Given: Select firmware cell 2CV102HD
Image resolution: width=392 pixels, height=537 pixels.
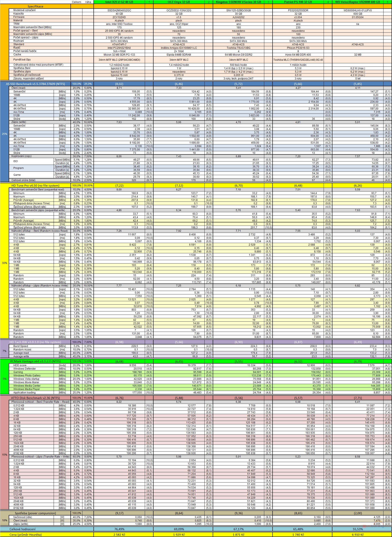Looking at the screenshot, I should pyautogui.click(x=119, y=17).
